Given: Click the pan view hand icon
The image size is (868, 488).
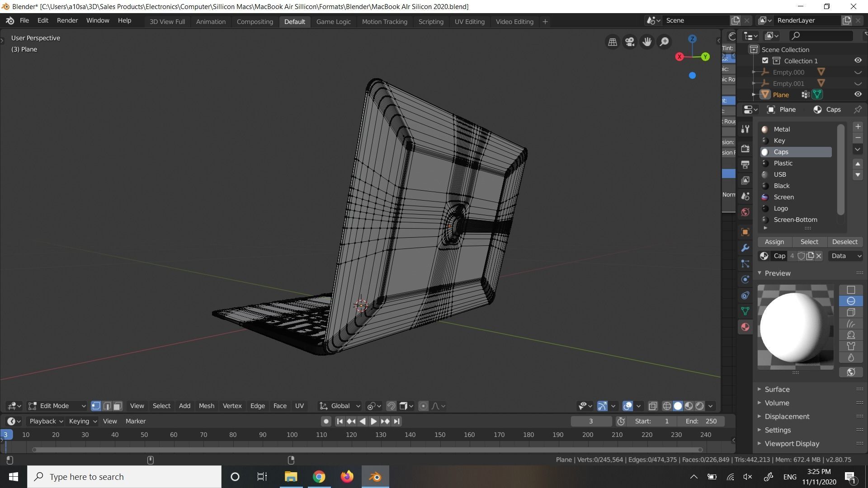Looking at the screenshot, I should (647, 42).
